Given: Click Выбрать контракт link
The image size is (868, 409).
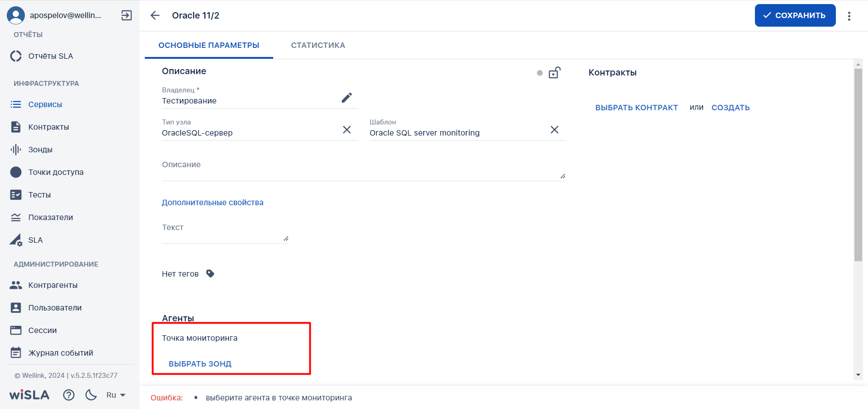Looking at the screenshot, I should (x=636, y=108).
